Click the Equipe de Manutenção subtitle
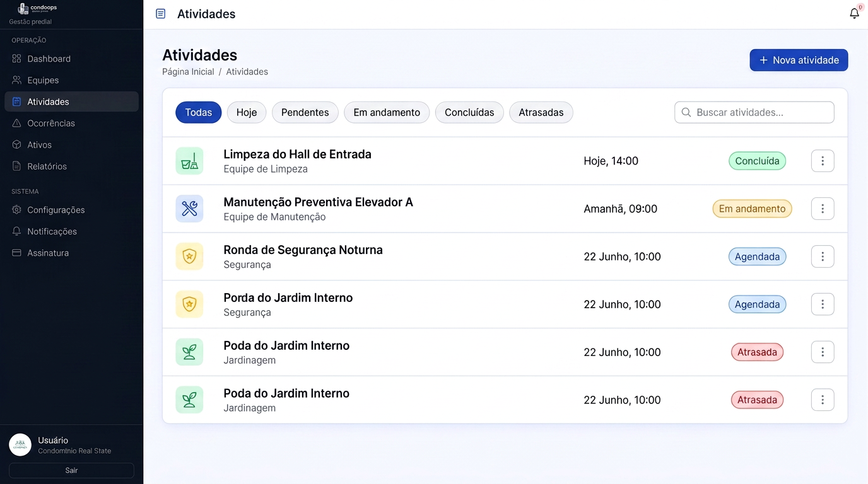 [x=274, y=217]
